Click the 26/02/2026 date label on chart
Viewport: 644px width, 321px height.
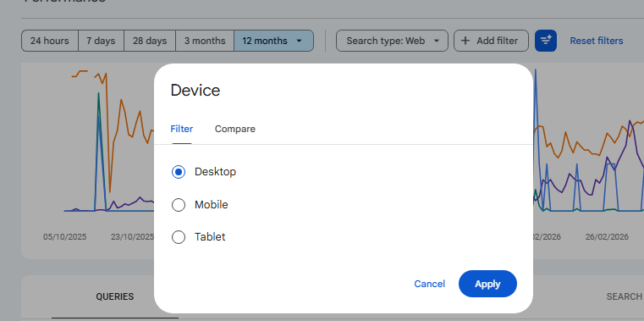click(x=607, y=237)
